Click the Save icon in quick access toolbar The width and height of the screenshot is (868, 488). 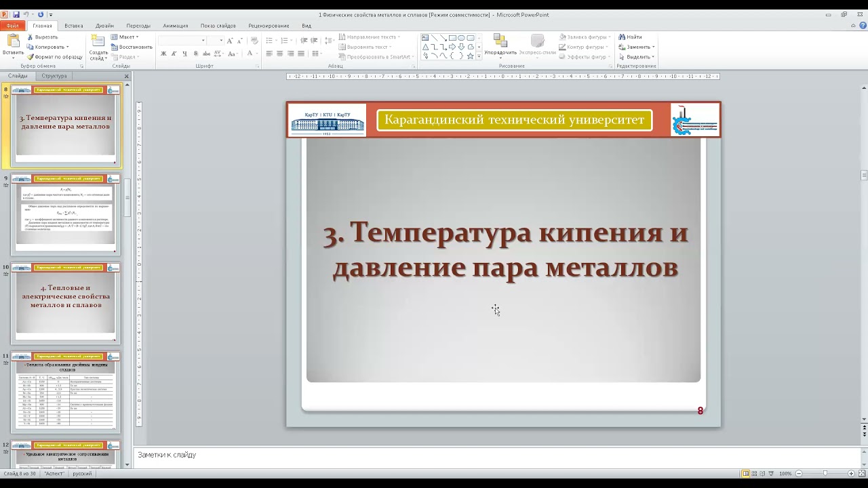click(16, 14)
